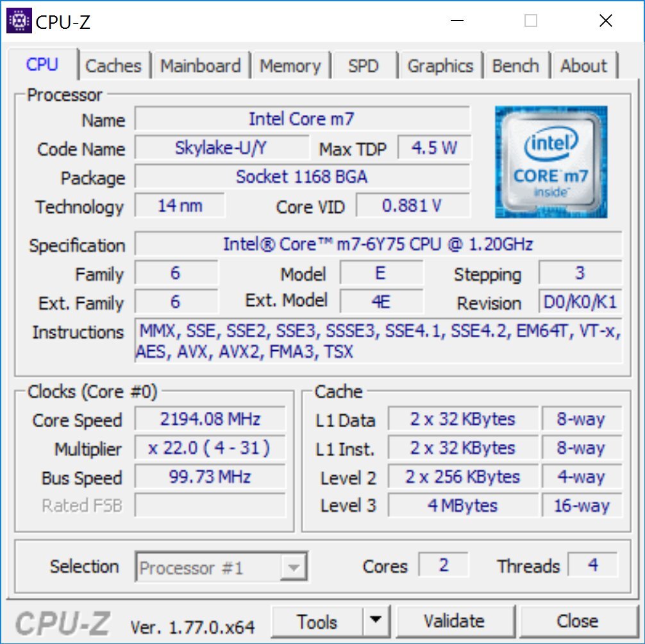Open the Tools dropdown arrow
This screenshot has width=645, height=644.
[376, 620]
